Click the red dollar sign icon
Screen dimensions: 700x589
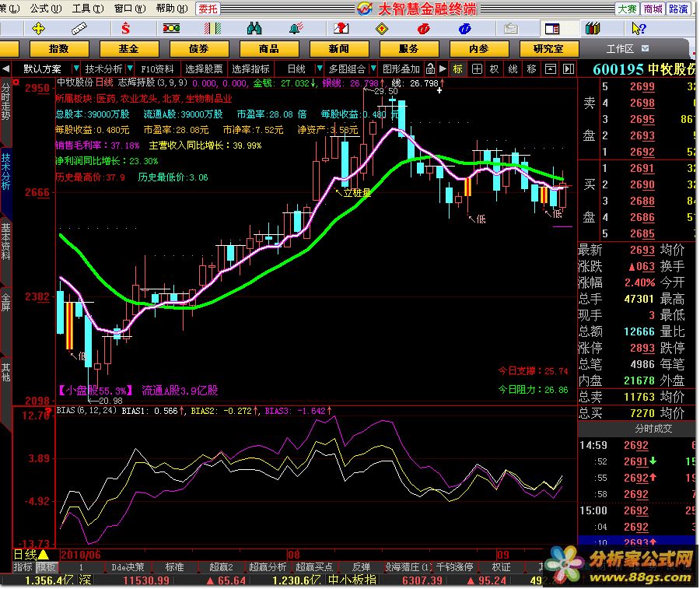125,29
